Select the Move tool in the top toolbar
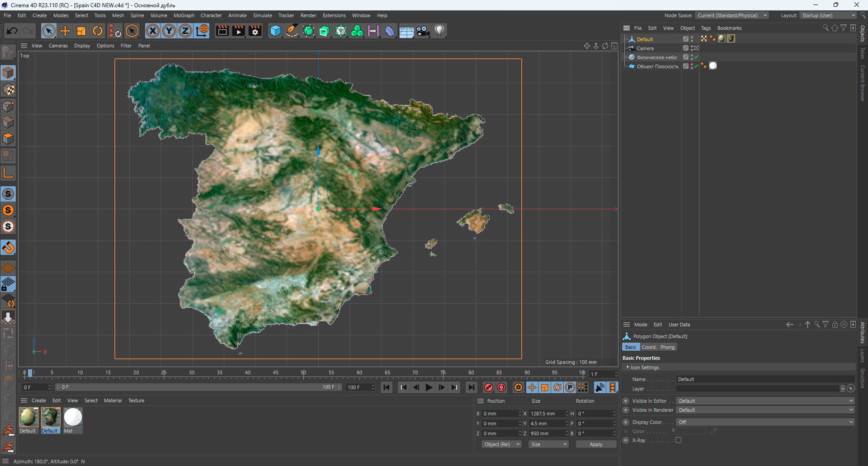868x466 pixels. (65, 31)
